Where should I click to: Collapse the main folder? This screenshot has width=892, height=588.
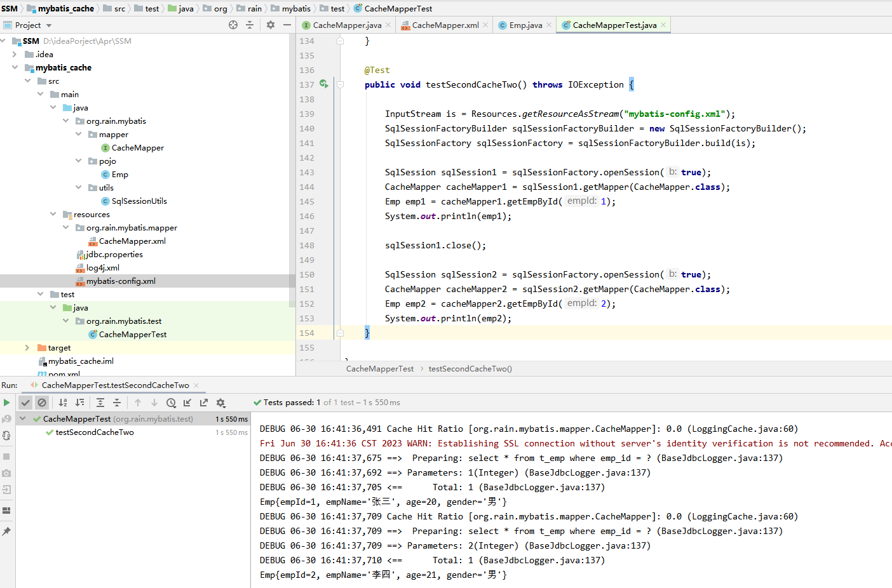40,94
